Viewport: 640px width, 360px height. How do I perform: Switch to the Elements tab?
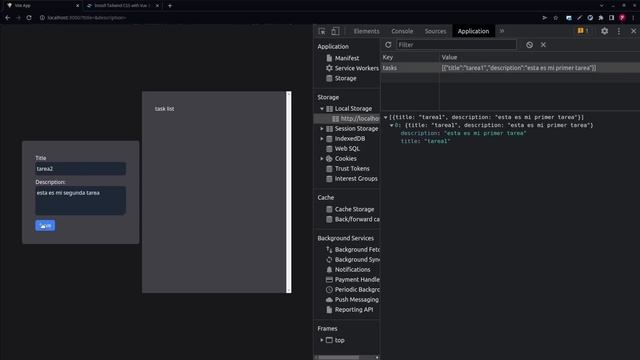point(366,31)
